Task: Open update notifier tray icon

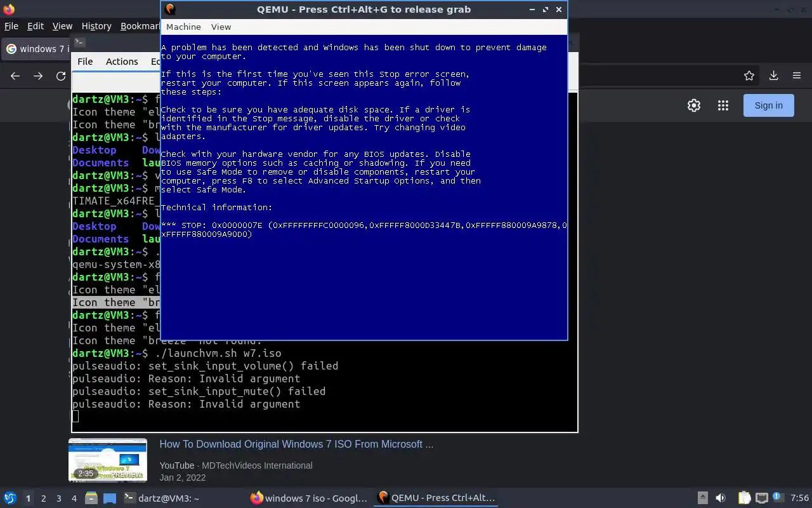Action: click(x=778, y=498)
